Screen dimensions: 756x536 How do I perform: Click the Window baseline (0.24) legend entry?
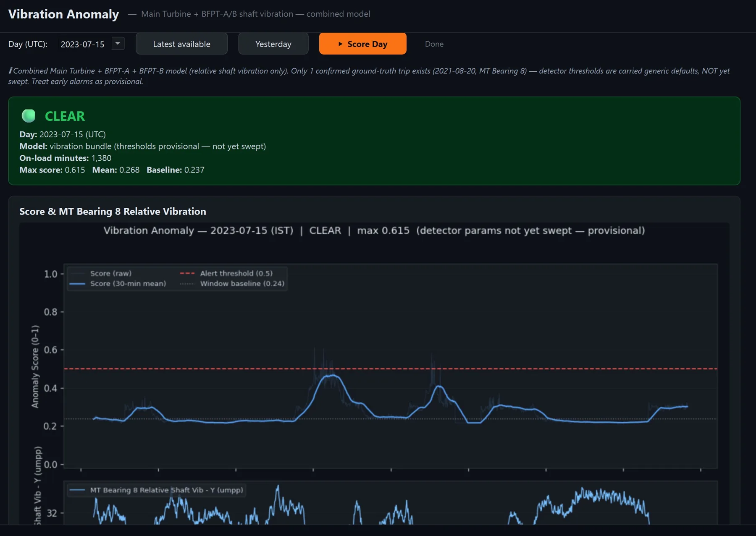(x=232, y=284)
